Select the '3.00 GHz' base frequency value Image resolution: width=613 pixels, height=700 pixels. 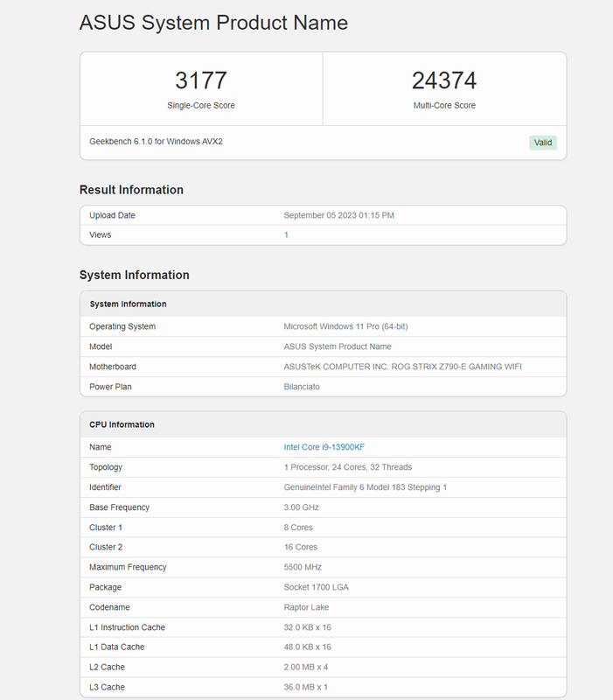[x=301, y=507]
